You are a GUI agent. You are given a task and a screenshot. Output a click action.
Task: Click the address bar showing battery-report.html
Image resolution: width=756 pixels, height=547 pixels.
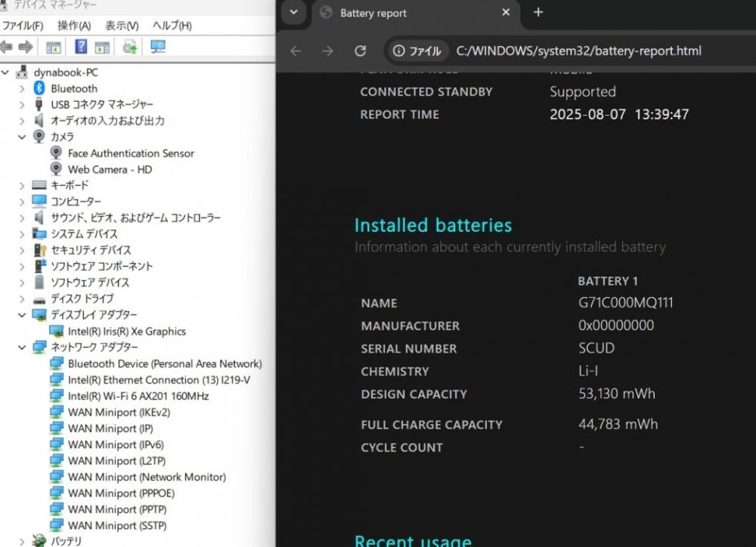[x=578, y=51]
